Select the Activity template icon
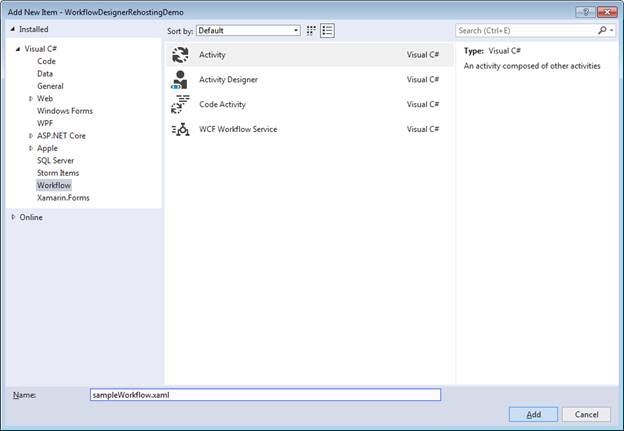624x431 pixels. tap(180, 55)
